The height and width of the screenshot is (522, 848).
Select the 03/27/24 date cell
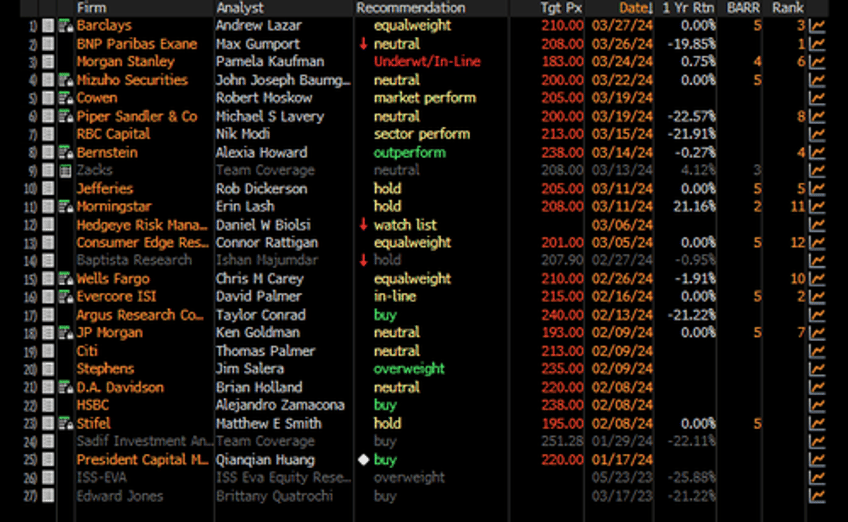pyautogui.click(x=622, y=25)
